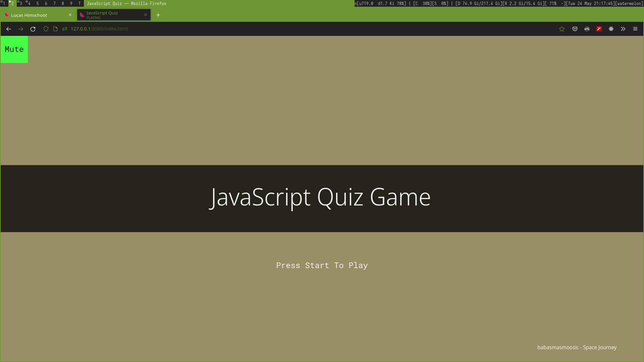
Task: Mute the quiz music with Mute button
Action: click(14, 49)
